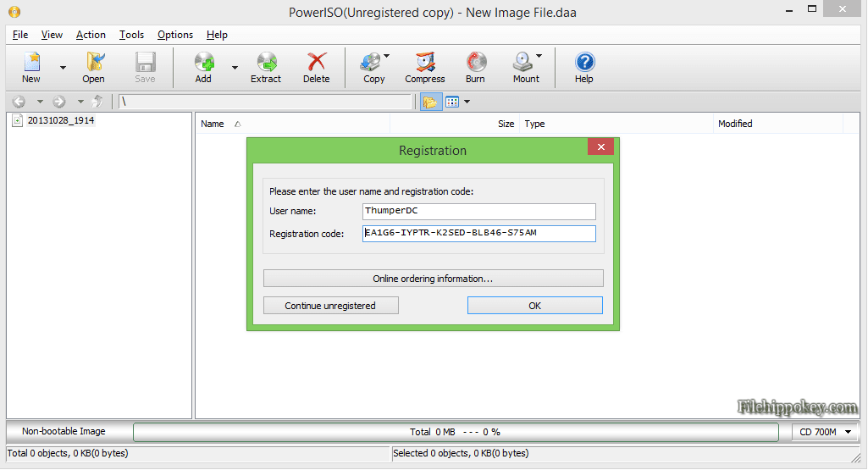This screenshot has height=470, width=868.
Task: Select the 20131028_1914 tree item
Action: point(61,121)
